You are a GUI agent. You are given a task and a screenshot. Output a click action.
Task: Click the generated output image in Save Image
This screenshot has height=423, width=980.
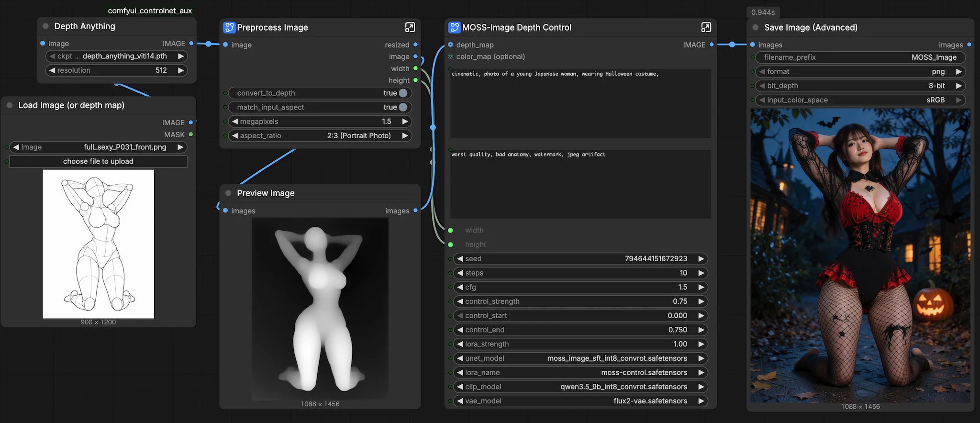point(860,255)
